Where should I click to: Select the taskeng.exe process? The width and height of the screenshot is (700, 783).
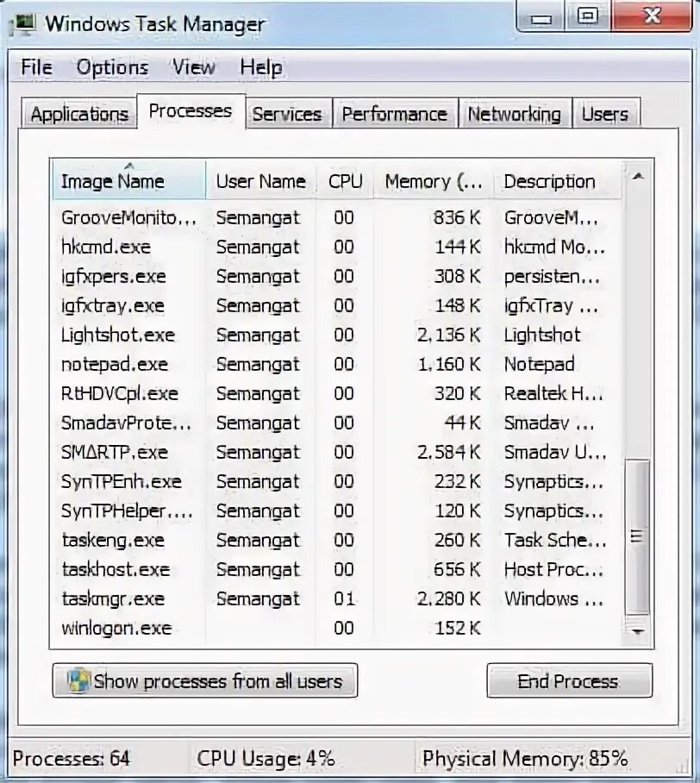coord(337,540)
